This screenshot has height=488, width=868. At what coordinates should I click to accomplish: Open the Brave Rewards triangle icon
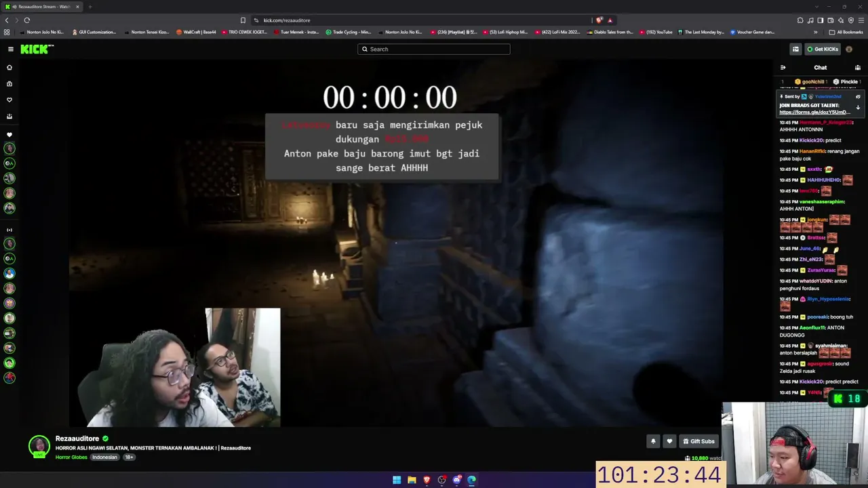pos(610,20)
